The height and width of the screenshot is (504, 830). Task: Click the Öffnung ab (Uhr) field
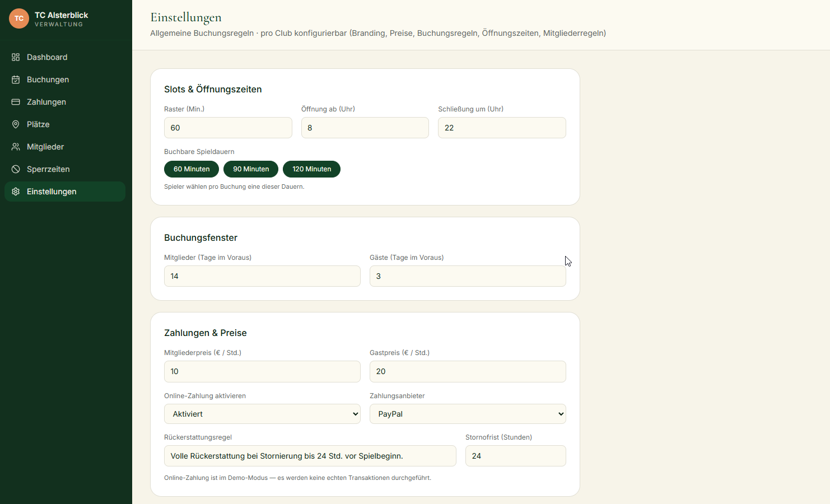pyautogui.click(x=365, y=128)
